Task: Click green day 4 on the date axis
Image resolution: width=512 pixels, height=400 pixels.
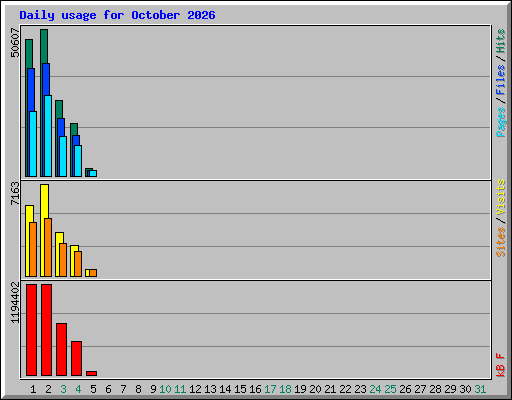Action: tap(78, 389)
